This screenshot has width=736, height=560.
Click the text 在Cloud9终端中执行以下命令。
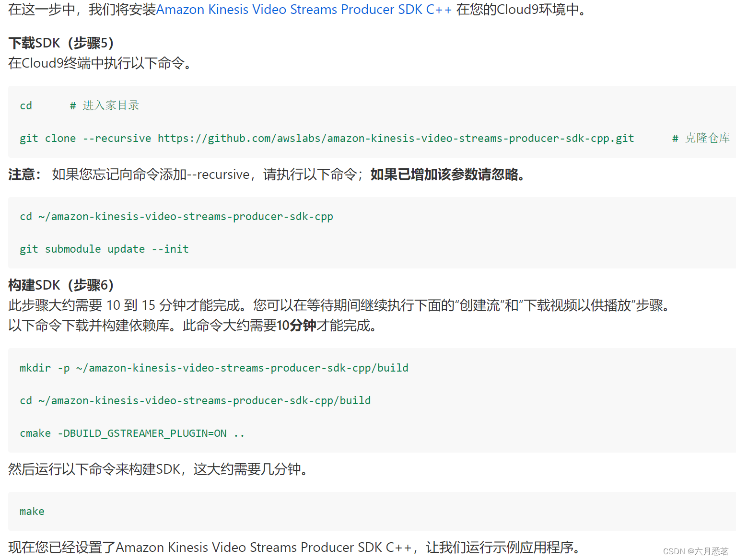(100, 63)
